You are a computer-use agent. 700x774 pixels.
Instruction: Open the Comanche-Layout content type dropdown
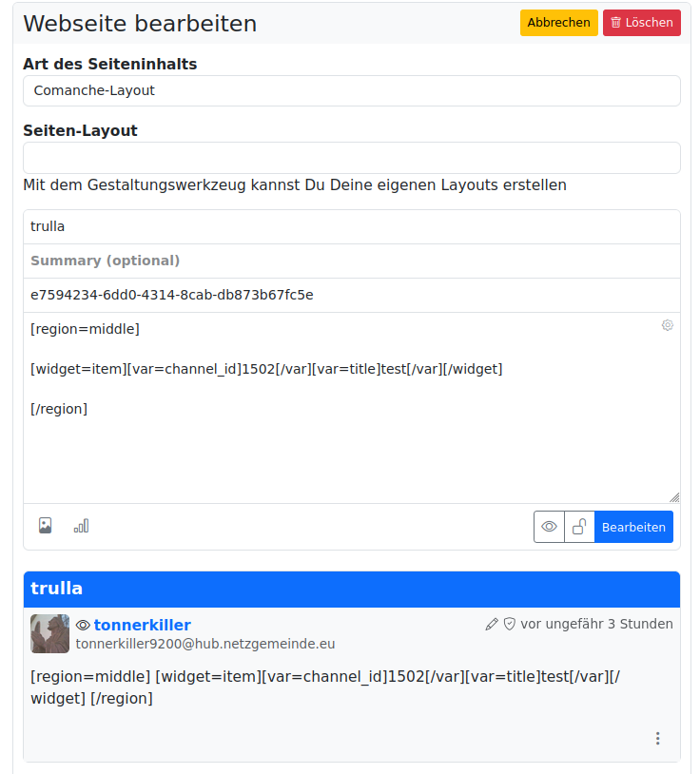tap(352, 91)
